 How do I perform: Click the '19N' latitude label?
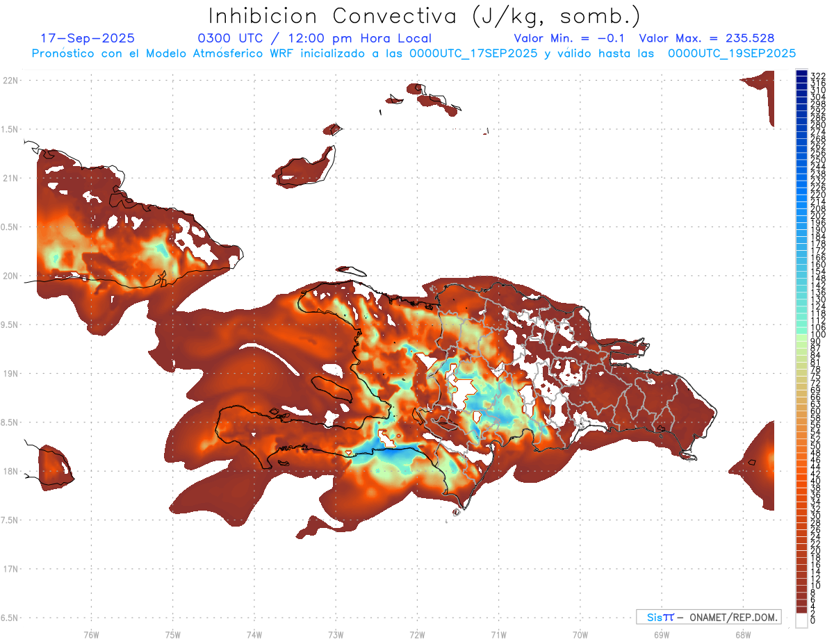tap(11, 373)
